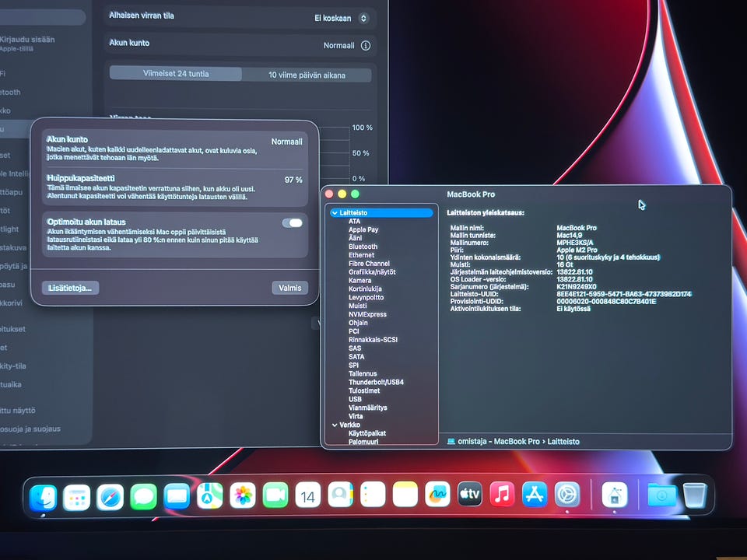Select Grafiikka/näytöt entry
This screenshot has height=560, width=747.
[372, 272]
